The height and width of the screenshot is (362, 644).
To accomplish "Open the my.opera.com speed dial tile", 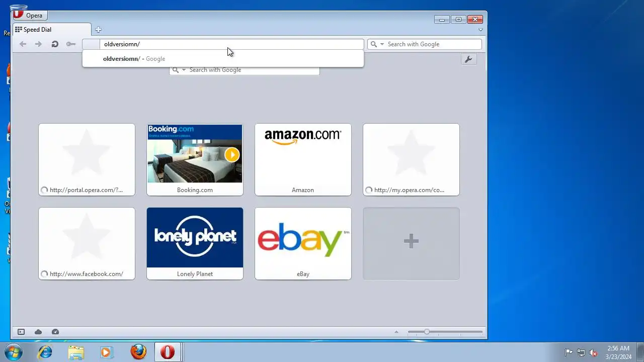I will (x=411, y=159).
